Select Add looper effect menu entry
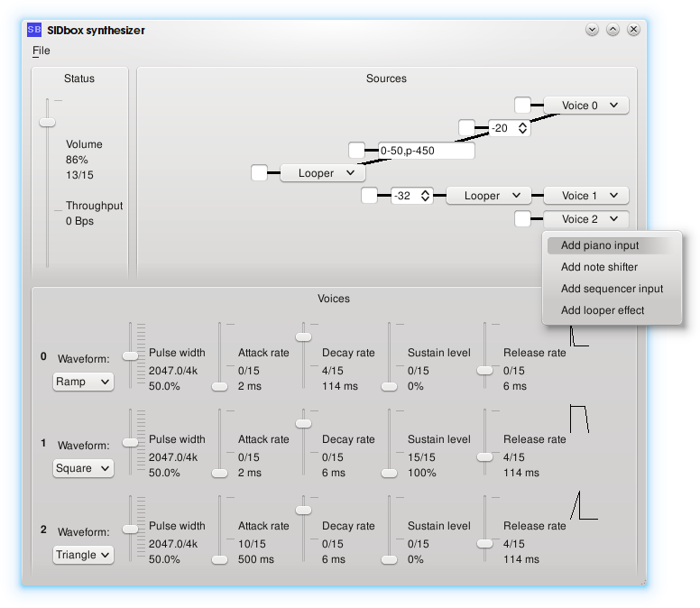Image resolution: width=700 pixels, height=608 pixels. coord(603,310)
